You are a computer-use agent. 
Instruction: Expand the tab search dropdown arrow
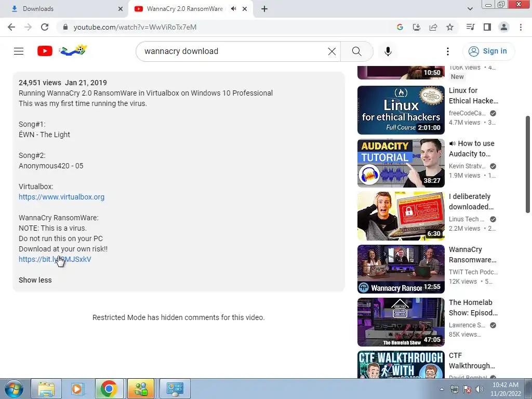(x=470, y=9)
